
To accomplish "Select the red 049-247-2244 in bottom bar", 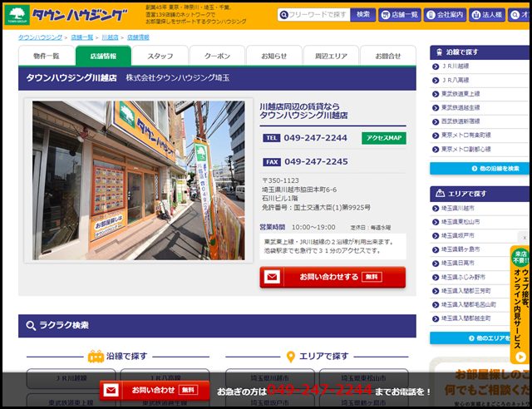I will (319, 390).
